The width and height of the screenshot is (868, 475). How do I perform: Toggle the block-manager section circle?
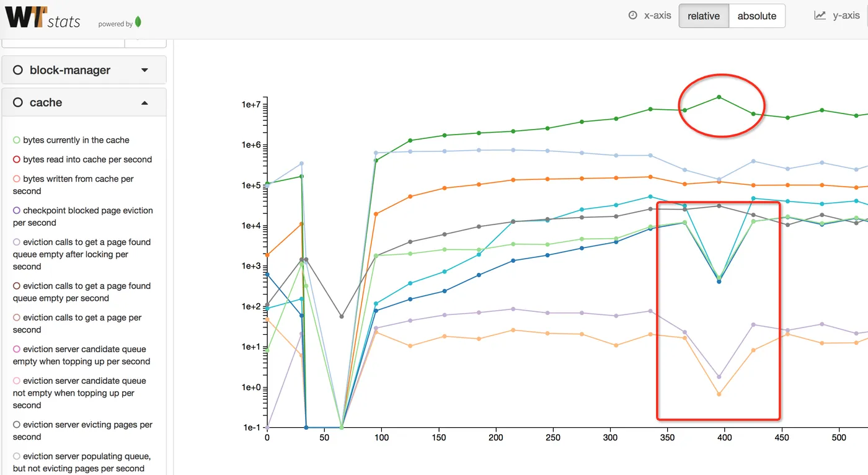18,70
